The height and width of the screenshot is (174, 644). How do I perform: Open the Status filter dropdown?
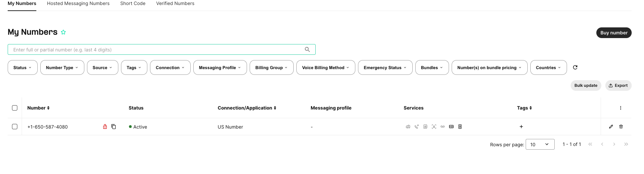coord(23,67)
